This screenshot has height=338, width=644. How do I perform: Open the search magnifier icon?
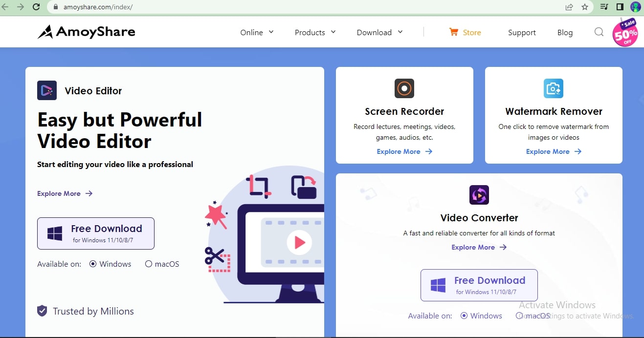(599, 32)
